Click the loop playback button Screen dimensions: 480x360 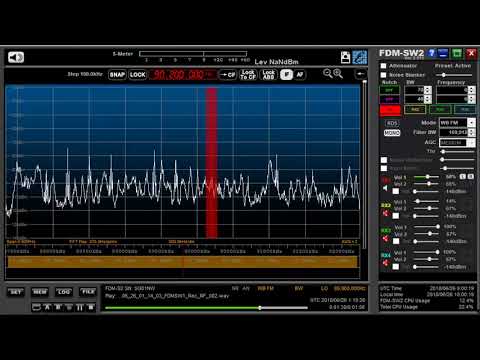pos(36,307)
